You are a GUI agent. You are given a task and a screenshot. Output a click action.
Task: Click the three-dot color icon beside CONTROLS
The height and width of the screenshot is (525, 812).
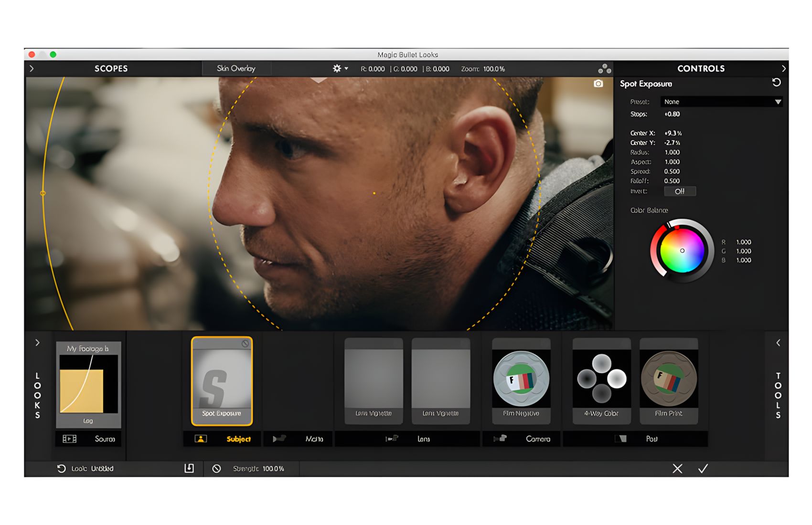click(x=605, y=69)
